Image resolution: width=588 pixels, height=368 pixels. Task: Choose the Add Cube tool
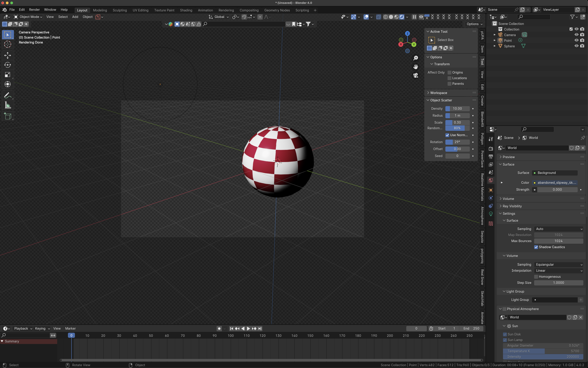8,116
